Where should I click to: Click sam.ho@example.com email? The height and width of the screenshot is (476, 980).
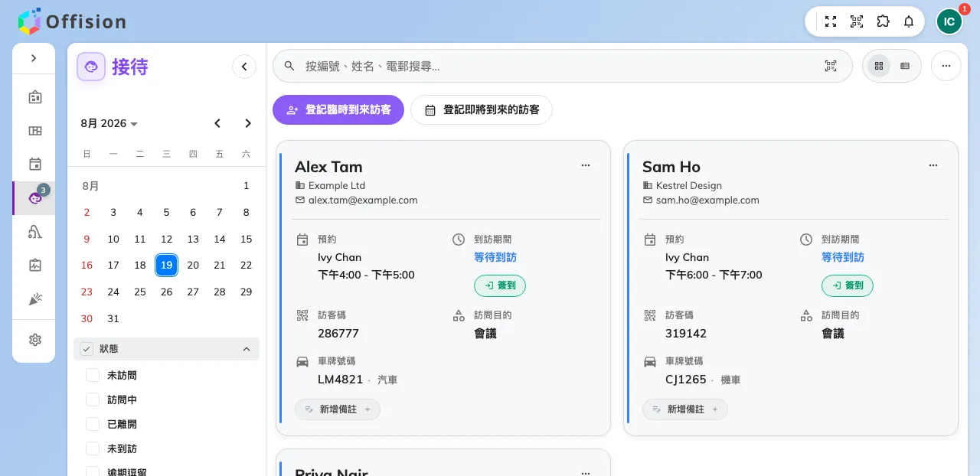coord(707,200)
